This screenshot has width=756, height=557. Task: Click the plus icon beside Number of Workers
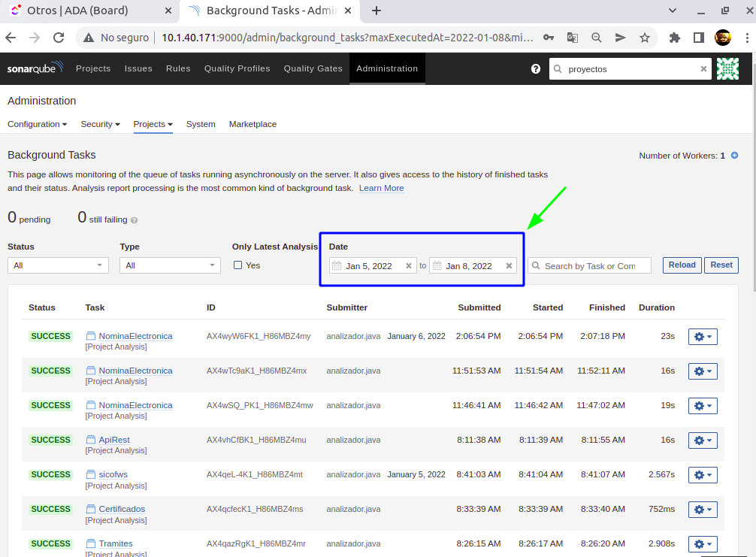[x=734, y=156]
